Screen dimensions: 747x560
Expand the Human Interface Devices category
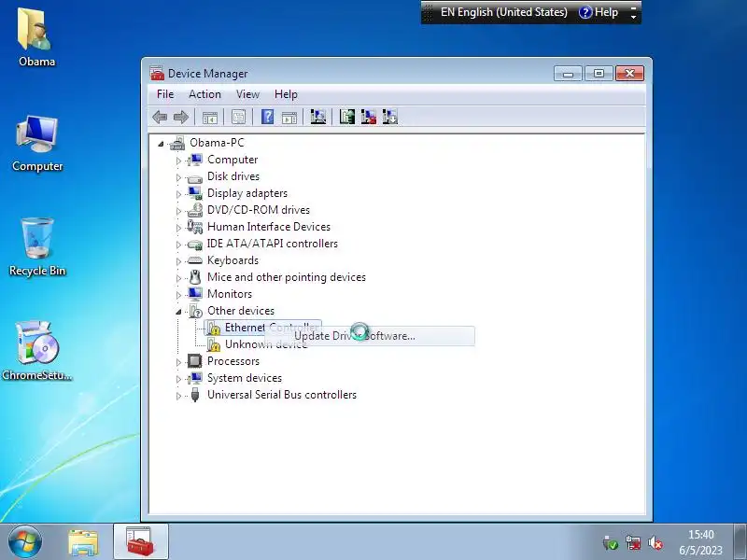pyautogui.click(x=178, y=228)
